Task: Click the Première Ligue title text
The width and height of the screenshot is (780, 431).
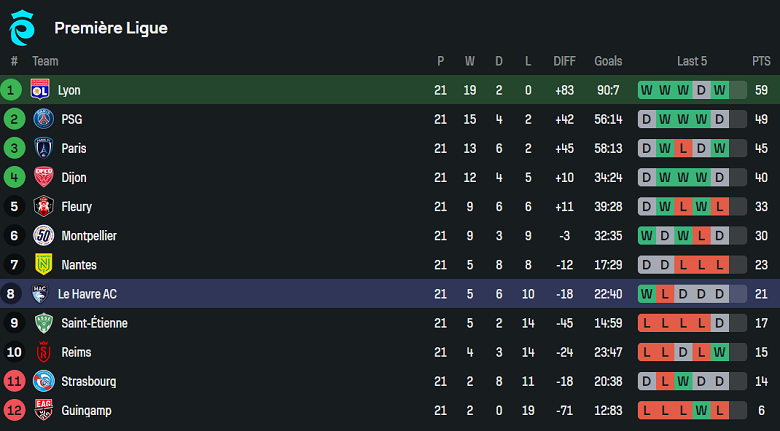Action: (111, 28)
